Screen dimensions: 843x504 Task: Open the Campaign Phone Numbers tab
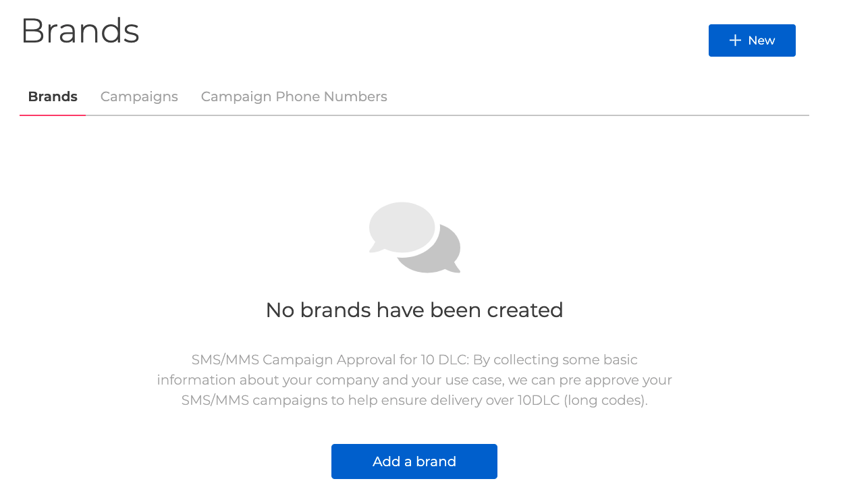[x=294, y=96]
